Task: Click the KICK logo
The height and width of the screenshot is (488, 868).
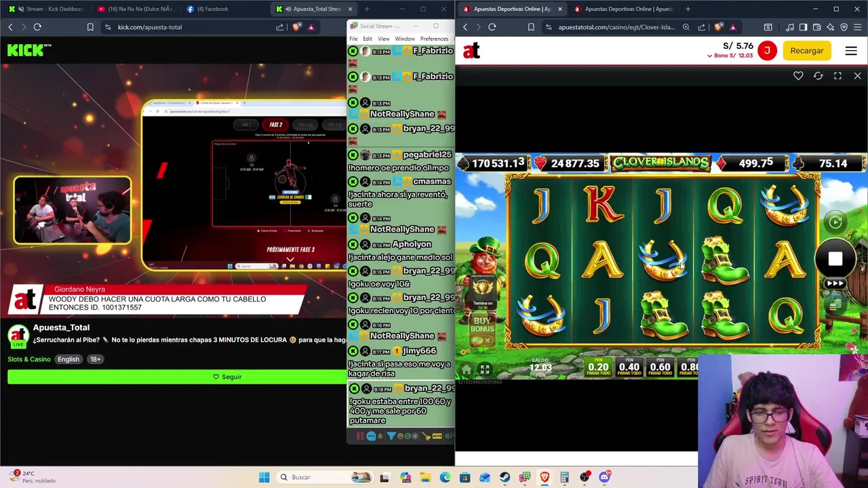Action: [29, 50]
